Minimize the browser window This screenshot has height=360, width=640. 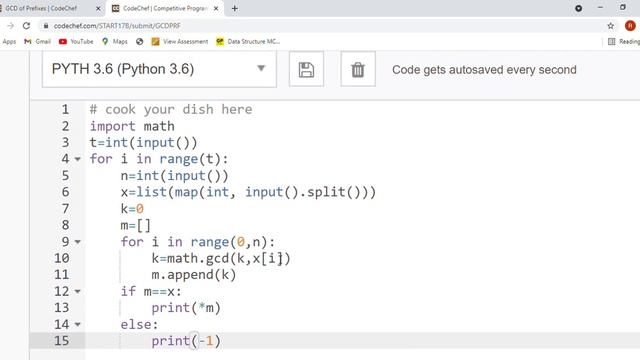[600, 8]
